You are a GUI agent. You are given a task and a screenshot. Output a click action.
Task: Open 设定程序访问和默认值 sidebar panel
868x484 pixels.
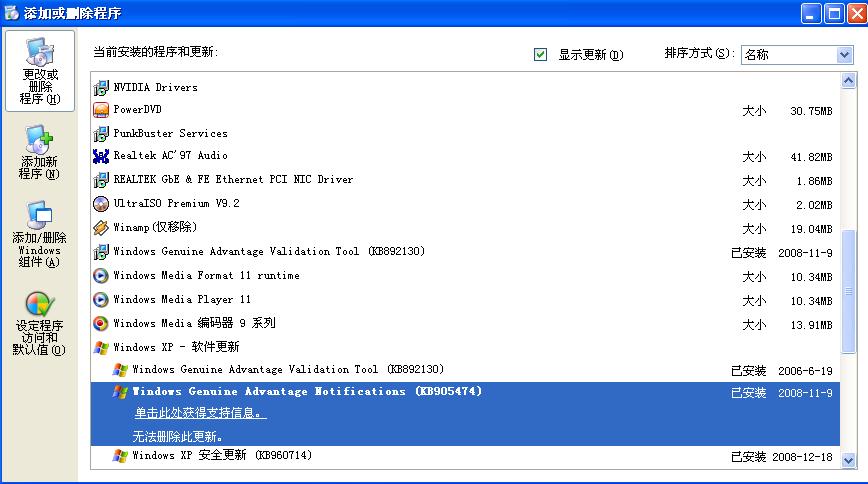pyautogui.click(x=39, y=323)
